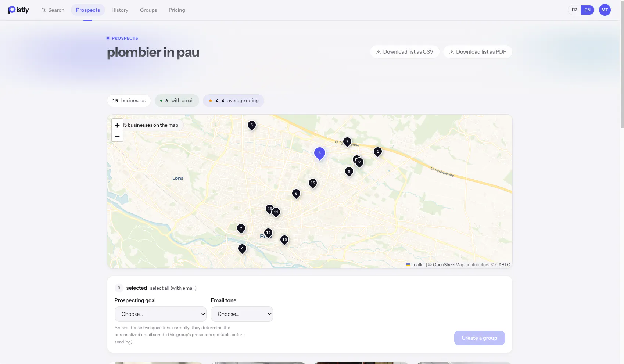Switch to the Groups tab
Screen dimensions: 624x364
click(x=148, y=10)
